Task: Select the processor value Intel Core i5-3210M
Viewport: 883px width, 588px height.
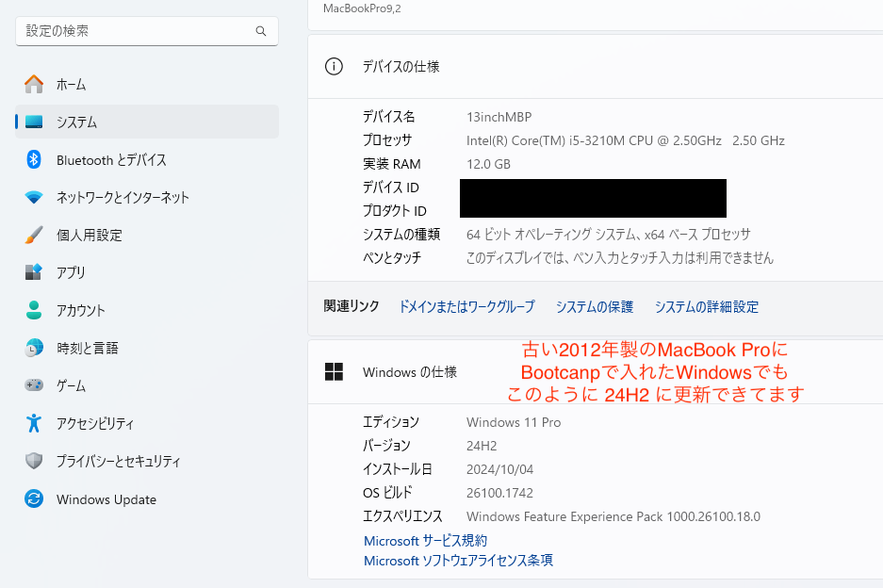Action: pos(626,140)
